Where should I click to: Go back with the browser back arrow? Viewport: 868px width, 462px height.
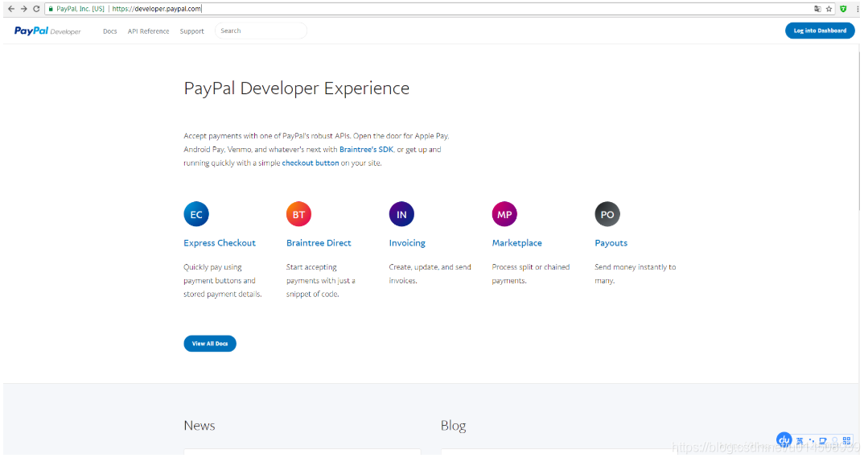point(11,9)
